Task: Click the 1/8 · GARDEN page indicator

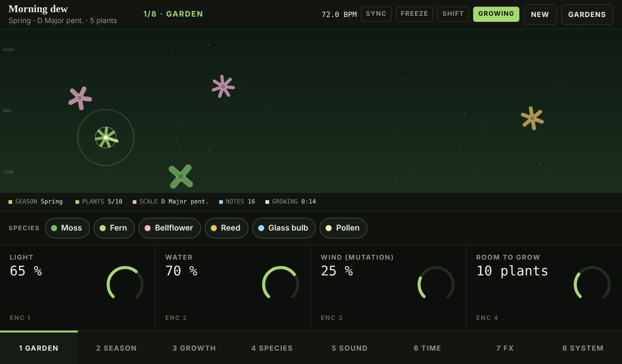Action: [173, 14]
